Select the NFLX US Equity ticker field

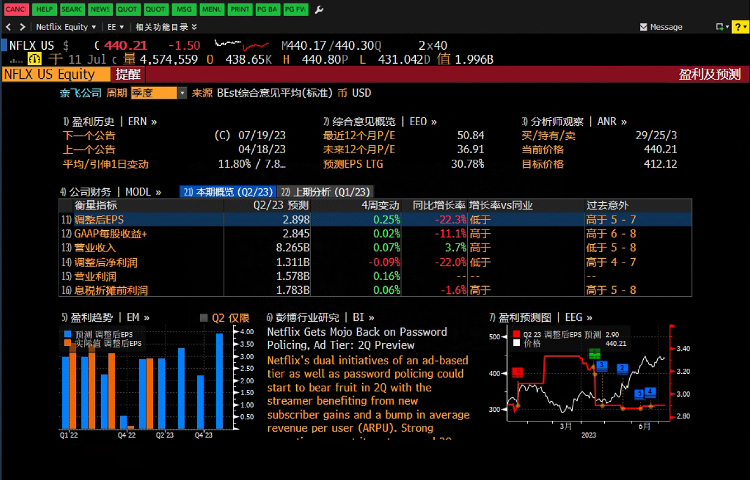click(55, 75)
